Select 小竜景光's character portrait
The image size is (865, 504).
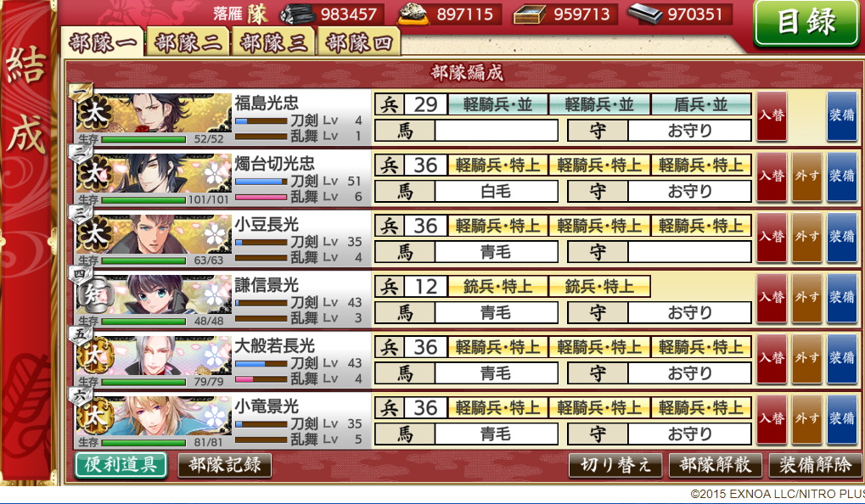[154, 415]
